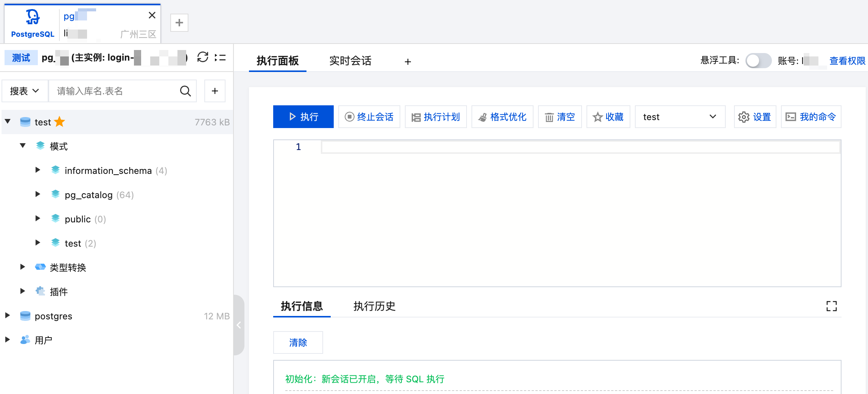
Task: Expand the postgres database node
Action: click(8, 316)
